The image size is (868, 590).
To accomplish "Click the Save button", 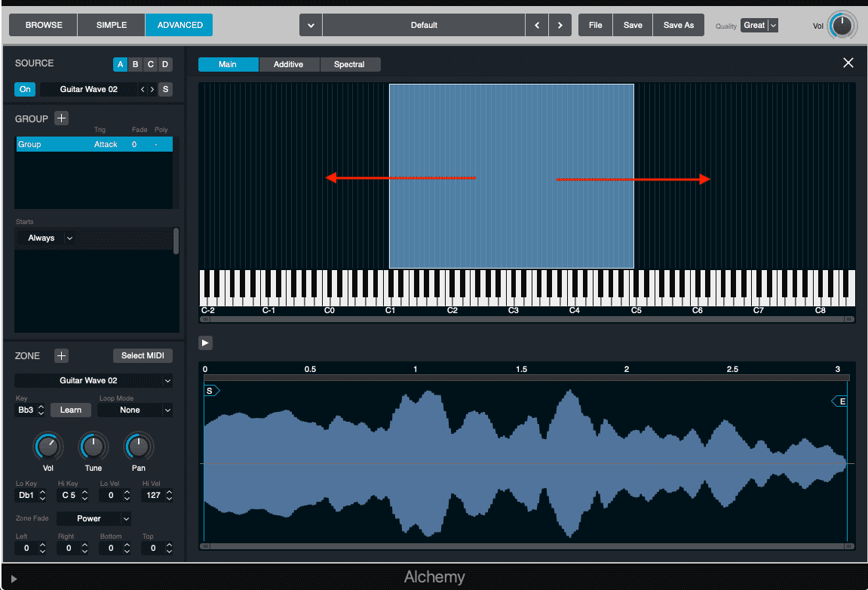I will [x=633, y=25].
